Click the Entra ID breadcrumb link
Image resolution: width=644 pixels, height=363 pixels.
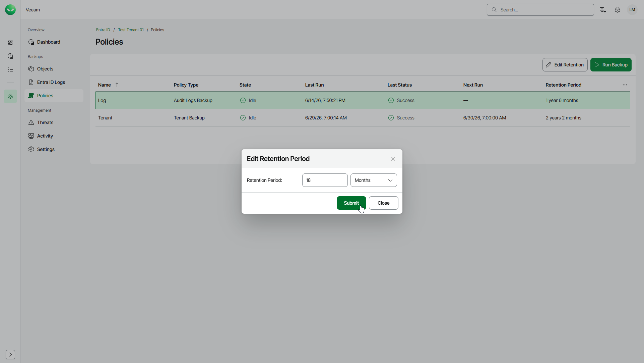(x=103, y=30)
